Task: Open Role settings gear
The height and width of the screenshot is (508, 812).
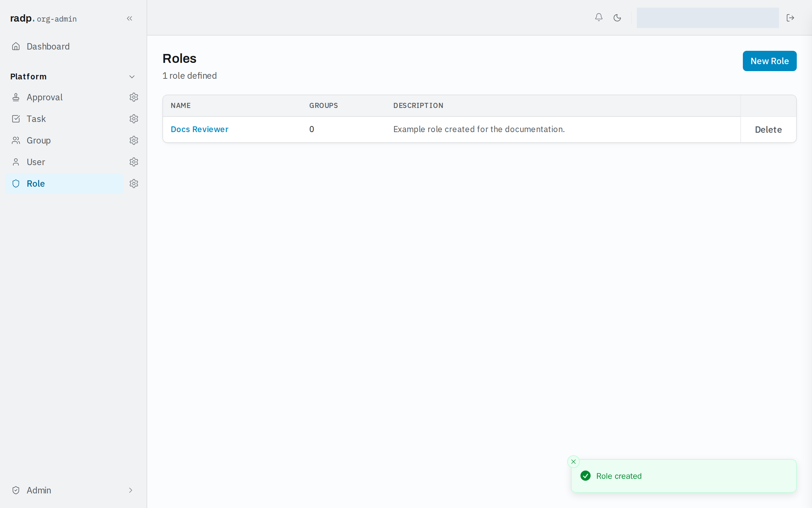Action: click(x=134, y=184)
